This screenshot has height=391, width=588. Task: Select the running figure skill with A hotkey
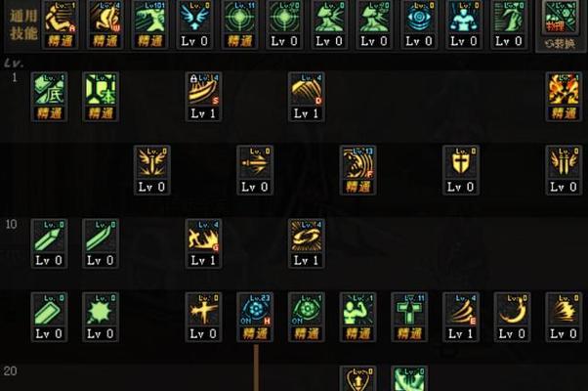point(61,18)
